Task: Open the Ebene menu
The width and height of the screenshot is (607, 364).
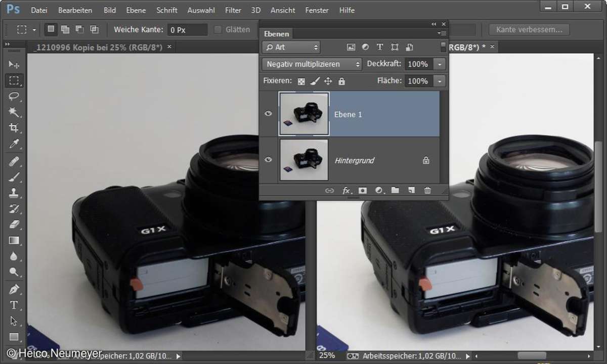Action: point(136,10)
